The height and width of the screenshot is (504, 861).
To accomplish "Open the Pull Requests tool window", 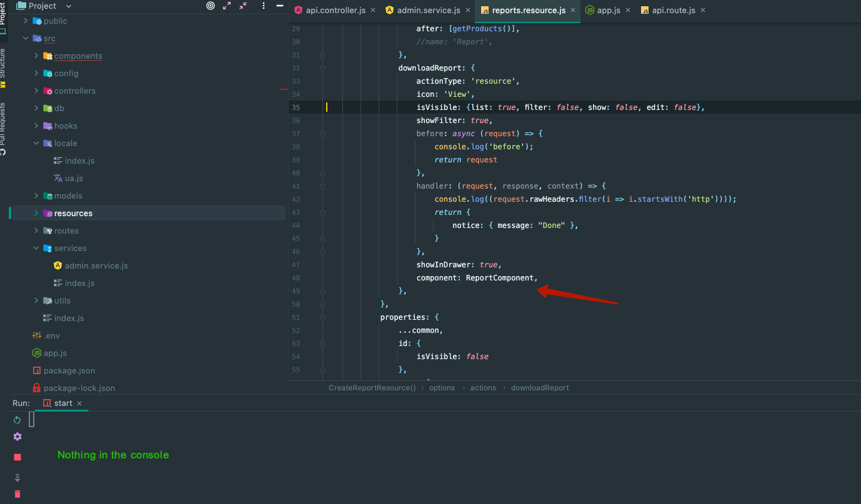I will tap(3, 128).
